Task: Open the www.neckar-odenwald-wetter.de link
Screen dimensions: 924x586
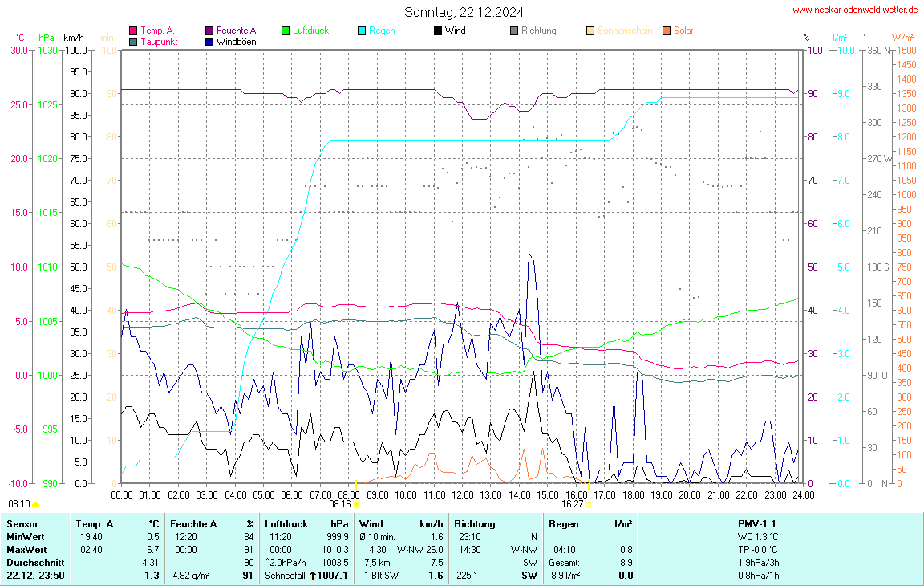Action: pos(854,10)
